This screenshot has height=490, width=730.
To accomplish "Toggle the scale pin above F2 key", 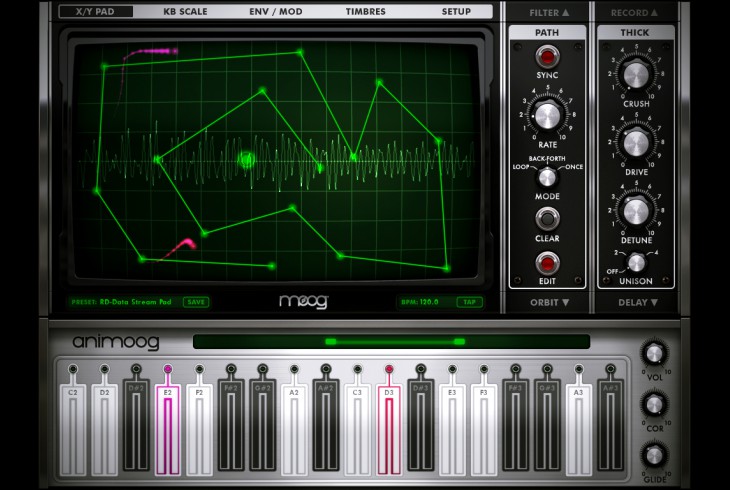I will pyautogui.click(x=199, y=369).
